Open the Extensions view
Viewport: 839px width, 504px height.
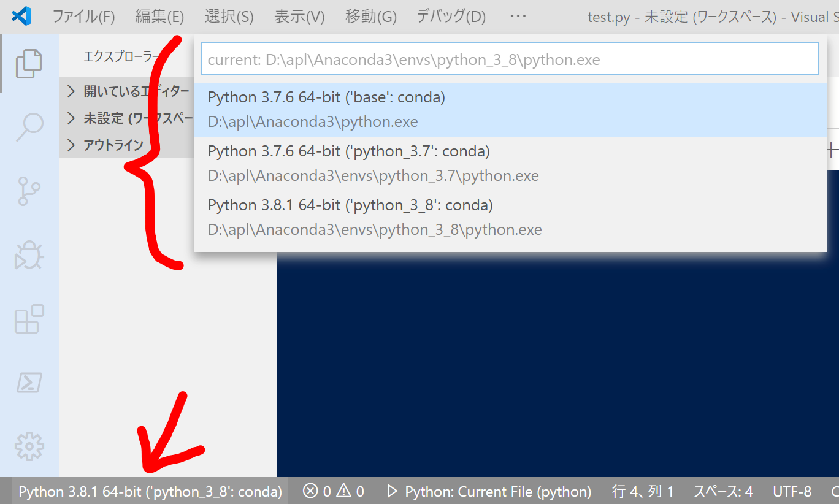30,319
